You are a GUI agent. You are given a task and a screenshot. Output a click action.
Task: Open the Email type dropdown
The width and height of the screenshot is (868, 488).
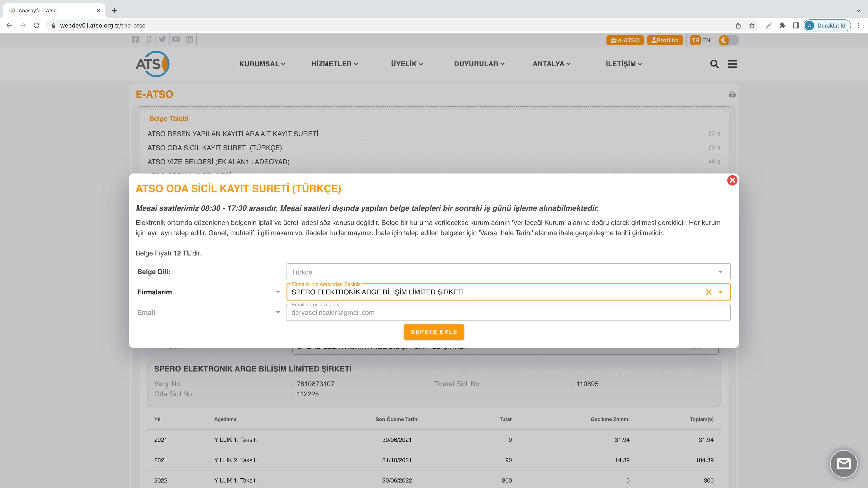point(209,312)
